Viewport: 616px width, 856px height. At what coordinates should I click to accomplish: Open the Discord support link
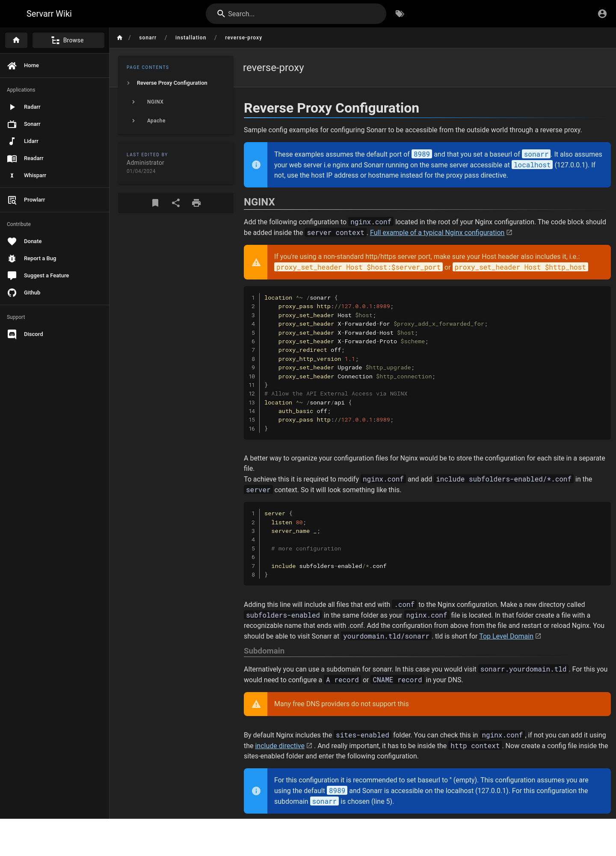tap(55, 334)
